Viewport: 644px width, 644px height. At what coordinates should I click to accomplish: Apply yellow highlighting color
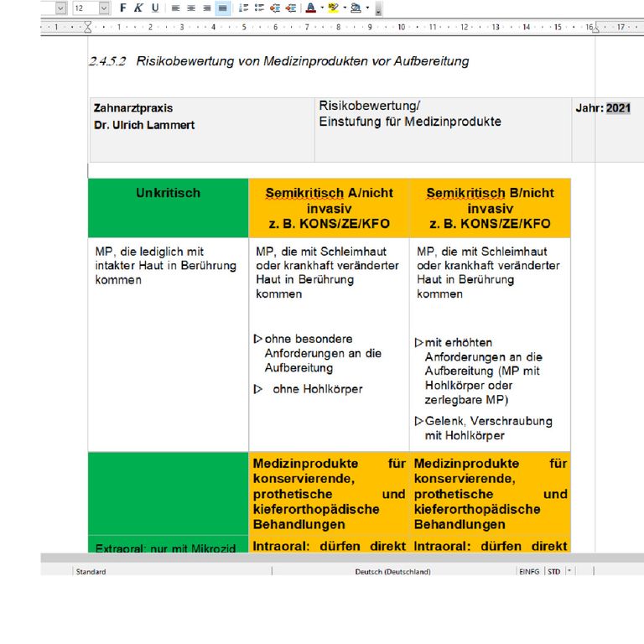click(334, 8)
